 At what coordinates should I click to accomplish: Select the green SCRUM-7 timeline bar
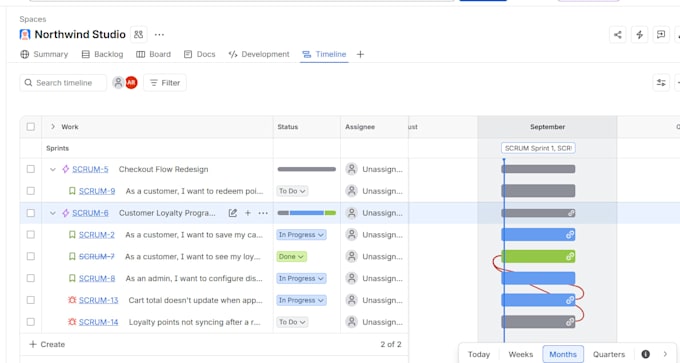538,256
